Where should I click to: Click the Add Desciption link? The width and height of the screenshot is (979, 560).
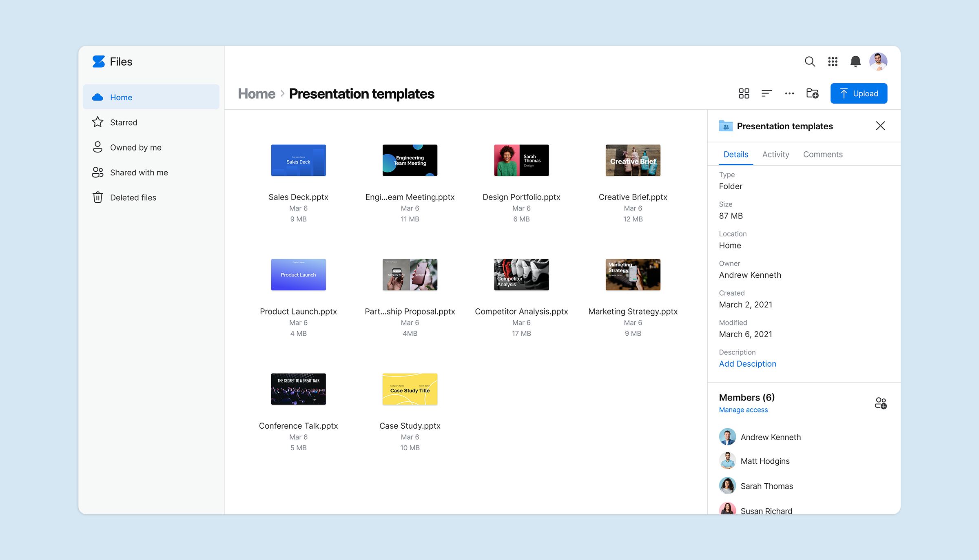click(747, 364)
